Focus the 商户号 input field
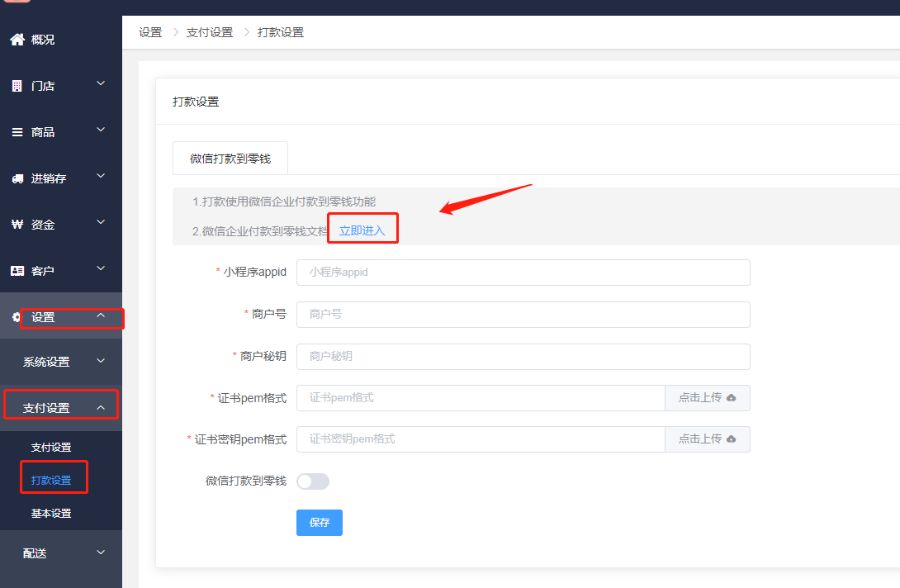900x588 pixels. coord(523,315)
